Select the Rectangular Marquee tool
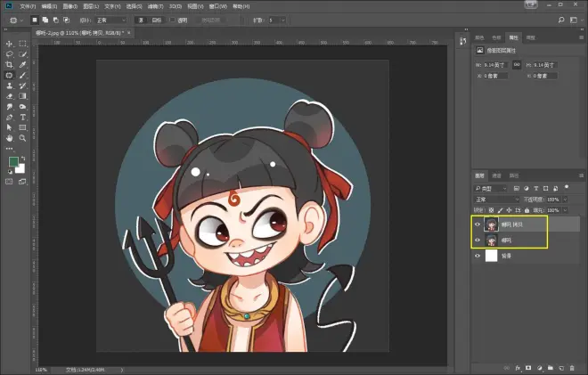Screen dimensions: 588x375 [x=22, y=44]
